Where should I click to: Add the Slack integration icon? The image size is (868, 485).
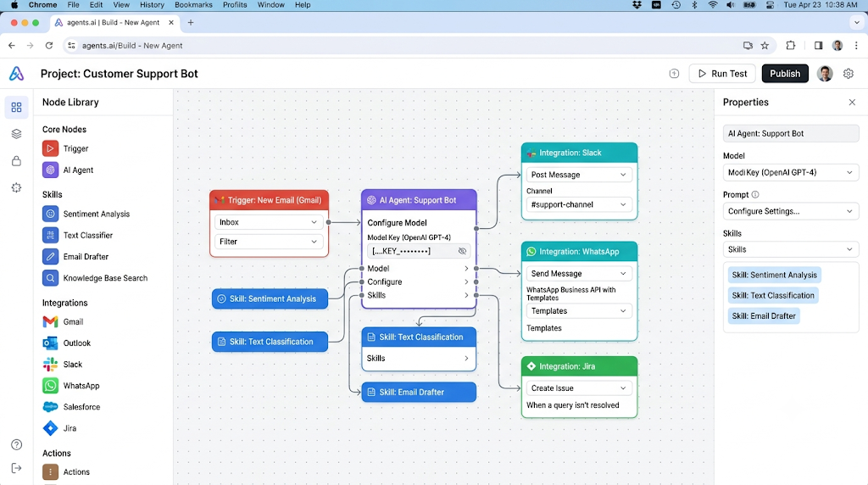pos(50,365)
